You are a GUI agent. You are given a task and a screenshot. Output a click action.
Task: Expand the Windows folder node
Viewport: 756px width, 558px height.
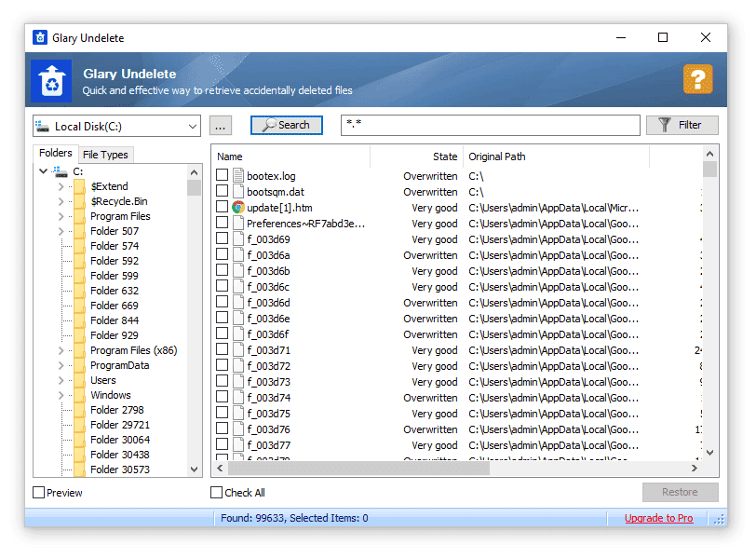(61, 396)
